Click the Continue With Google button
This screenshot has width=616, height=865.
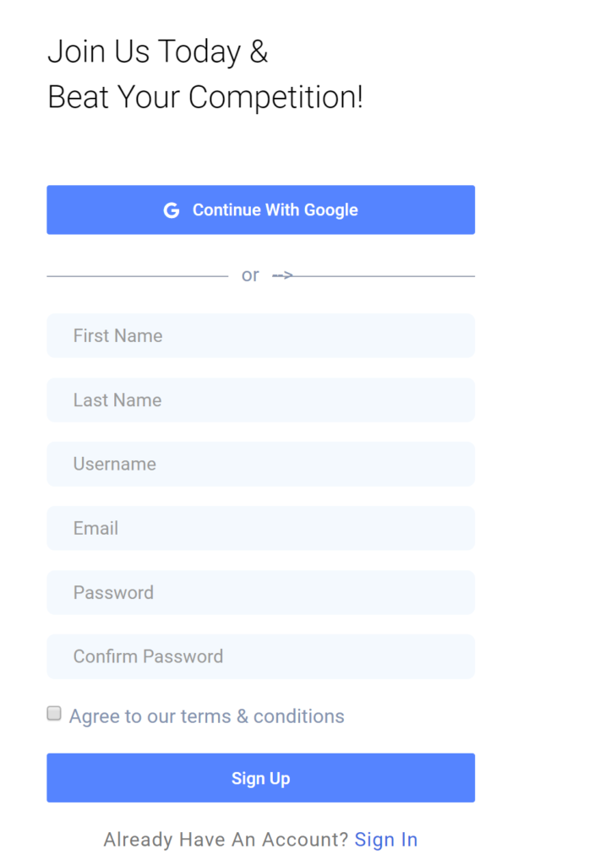tap(260, 209)
